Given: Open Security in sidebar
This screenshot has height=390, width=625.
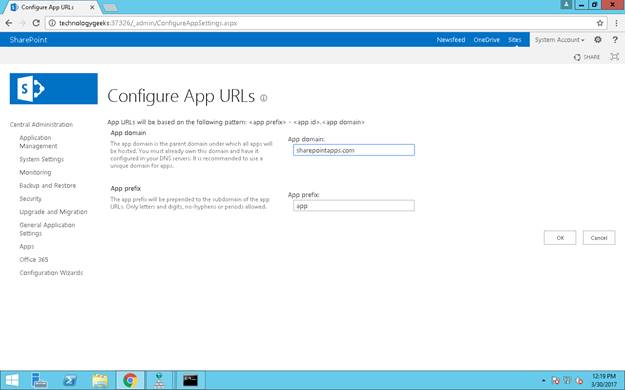Looking at the screenshot, I should (30, 199).
